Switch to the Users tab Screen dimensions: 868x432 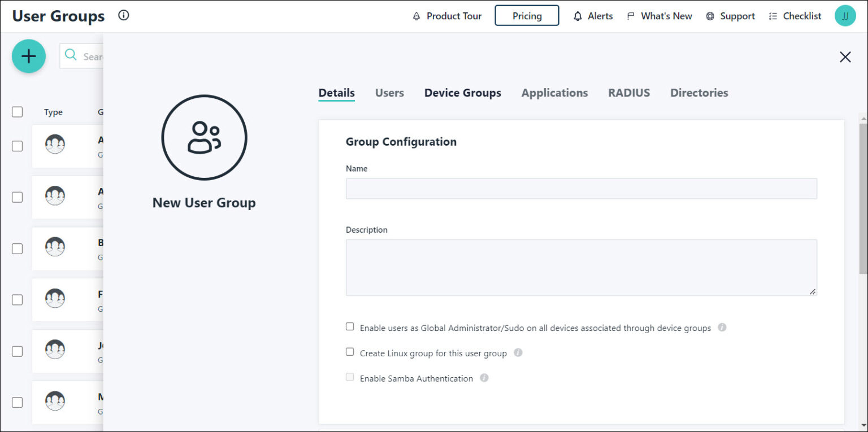coord(389,93)
